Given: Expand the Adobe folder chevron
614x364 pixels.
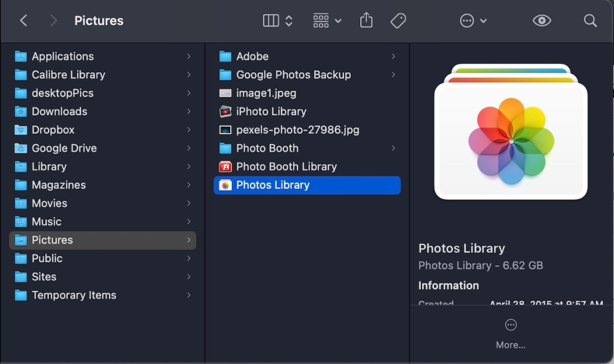Looking at the screenshot, I should coord(393,56).
